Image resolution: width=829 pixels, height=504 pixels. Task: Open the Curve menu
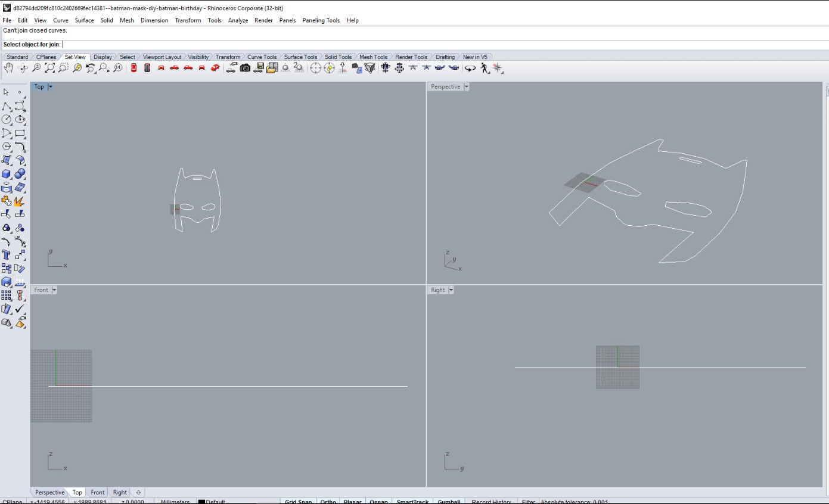(x=61, y=20)
